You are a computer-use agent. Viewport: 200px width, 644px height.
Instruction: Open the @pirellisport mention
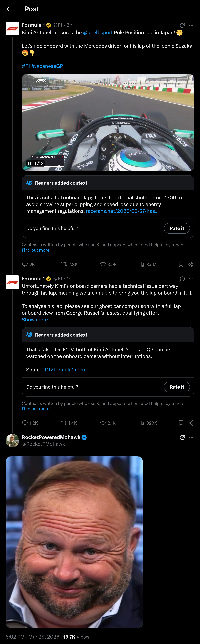point(98,33)
